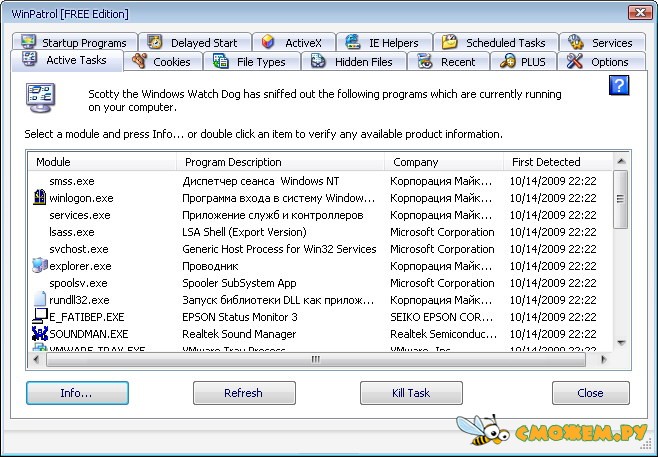The width and height of the screenshot is (658, 457).
Task: Click the Startup Programs tab icon
Action: pos(29,42)
